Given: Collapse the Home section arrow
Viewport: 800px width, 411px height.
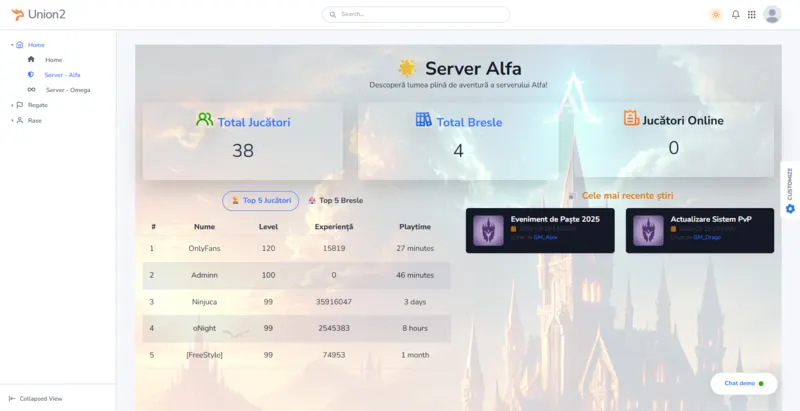Looking at the screenshot, I should [12, 45].
